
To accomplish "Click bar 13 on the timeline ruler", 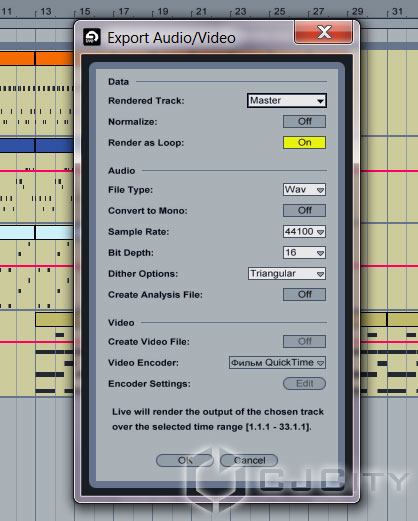I will click(45, 12).
